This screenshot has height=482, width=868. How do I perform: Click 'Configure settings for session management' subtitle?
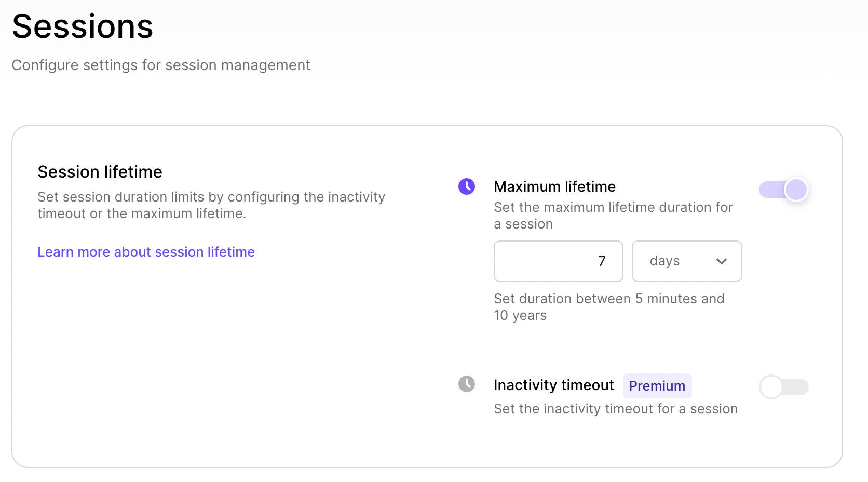coord(161,65)
